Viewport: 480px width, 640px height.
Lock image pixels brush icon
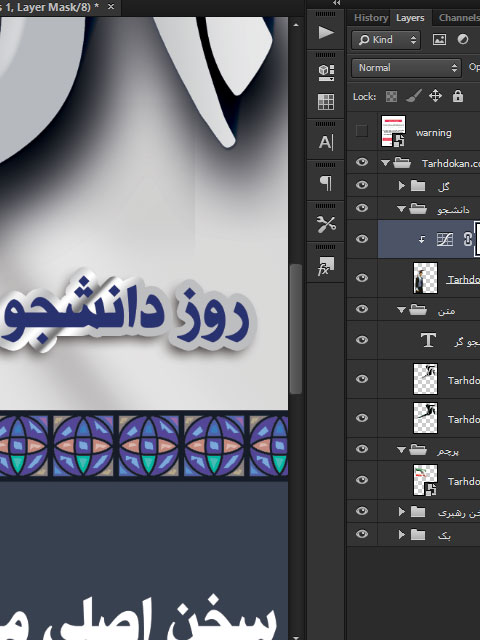[413, 96]
